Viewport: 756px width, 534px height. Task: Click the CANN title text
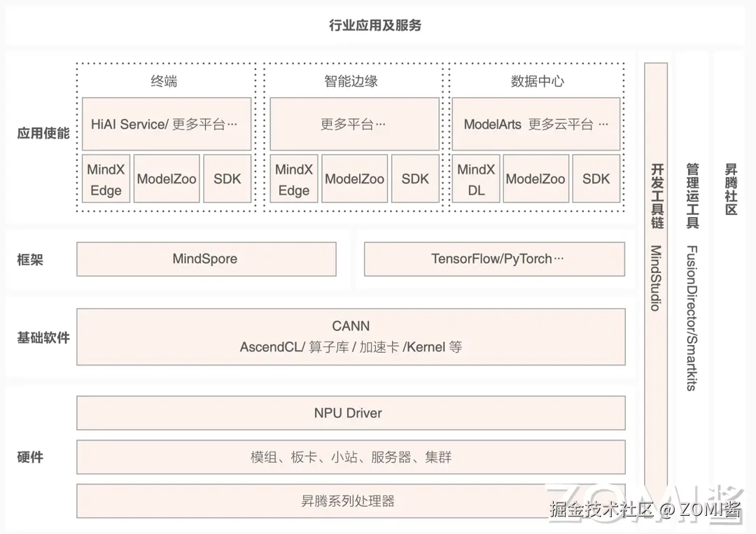pyautogui.click(x=351, y=326)
